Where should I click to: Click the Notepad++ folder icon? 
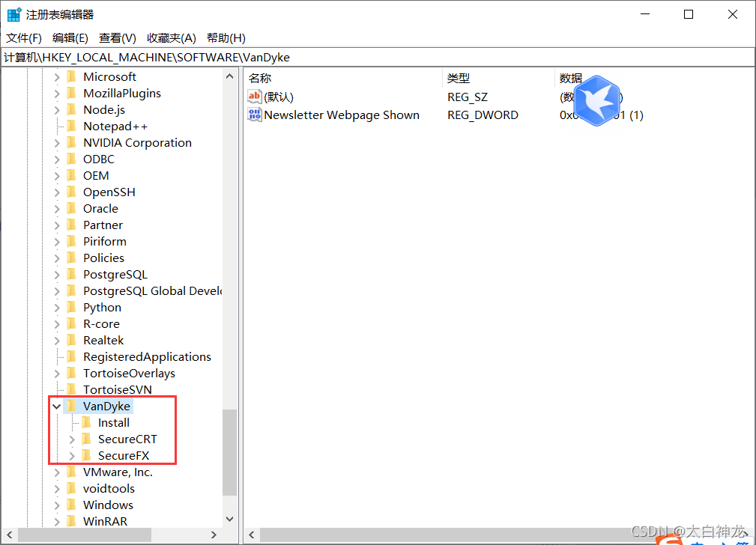72,127
